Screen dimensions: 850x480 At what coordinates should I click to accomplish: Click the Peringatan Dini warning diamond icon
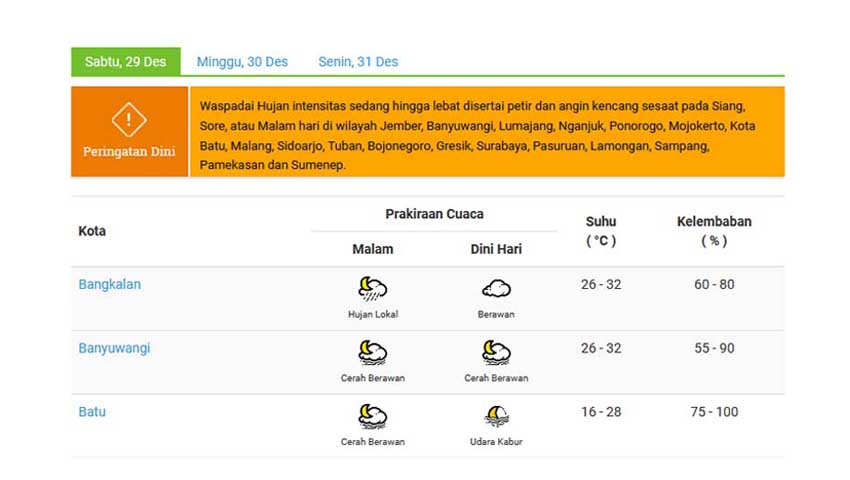(x=129, y=119)
